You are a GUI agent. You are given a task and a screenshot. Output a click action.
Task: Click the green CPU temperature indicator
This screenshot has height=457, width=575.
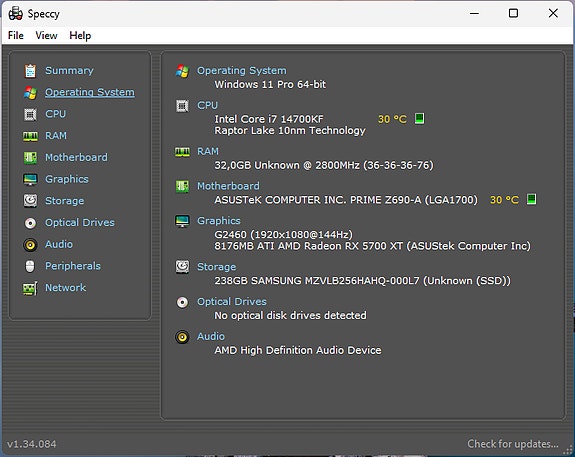coord(419,118)
